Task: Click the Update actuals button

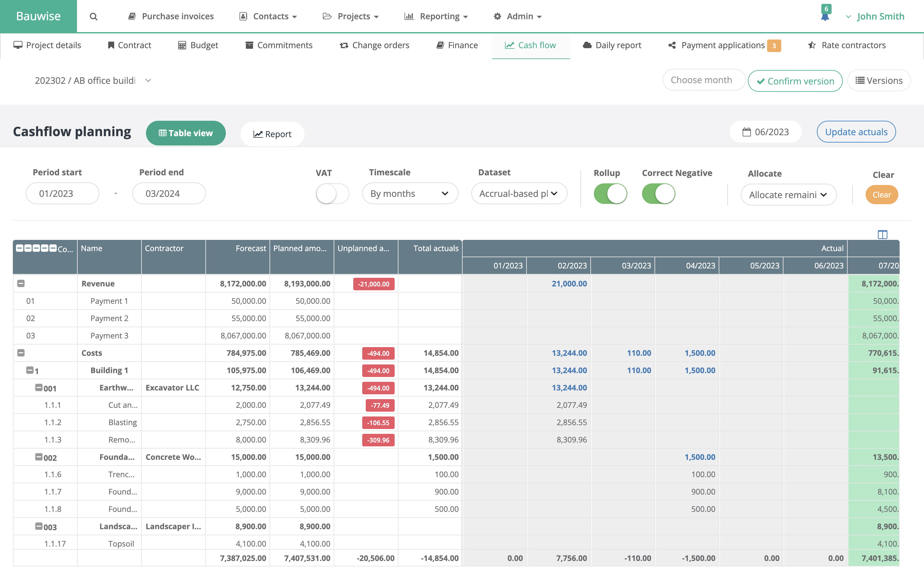Action: point(856,132)
